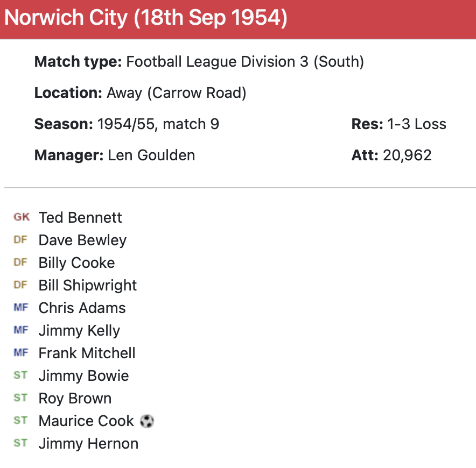
Task: Click the ST icon beside Jimmy Hernon
Action: click(20, 443)
